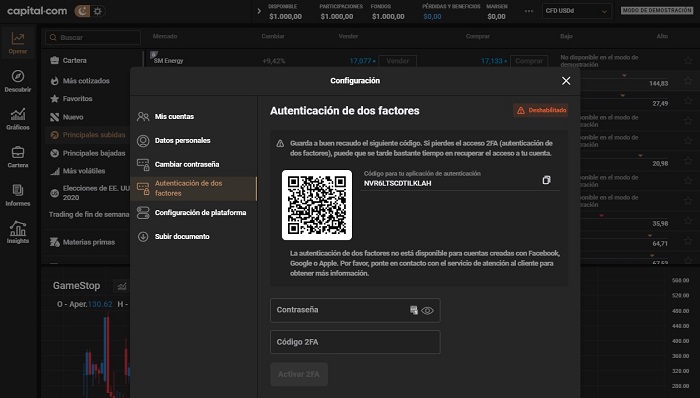This screenshot has width=700, height=398.
Task: Click the Alto column header
Action: (x=662, y=36)
